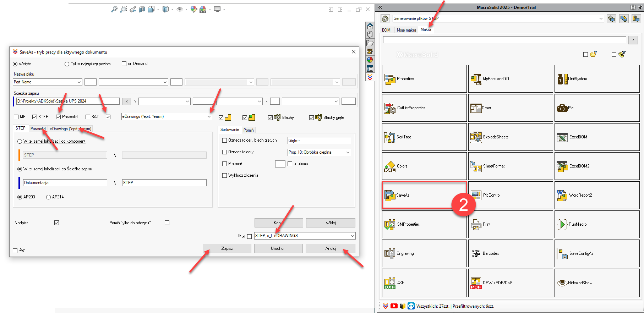Cancel with the Anuluj button
The width and height of the screenshot is (644, 313).
pyautogui.click(x=331, y=248)
